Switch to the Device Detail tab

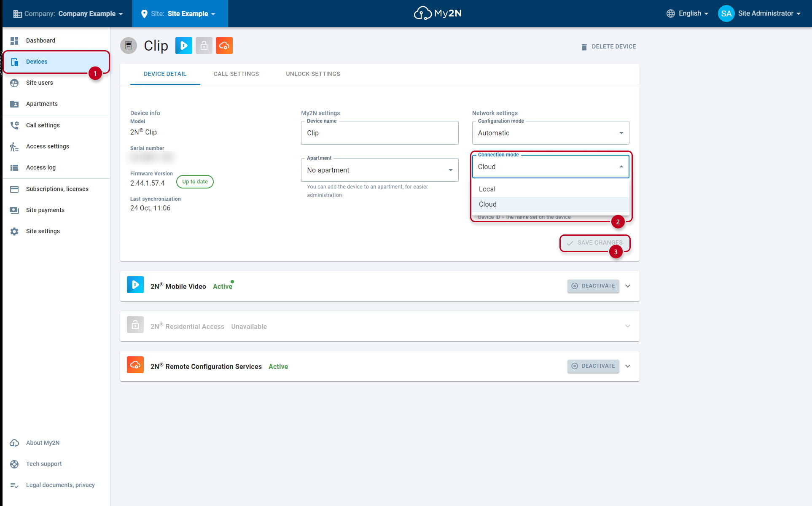pos(165,74)
